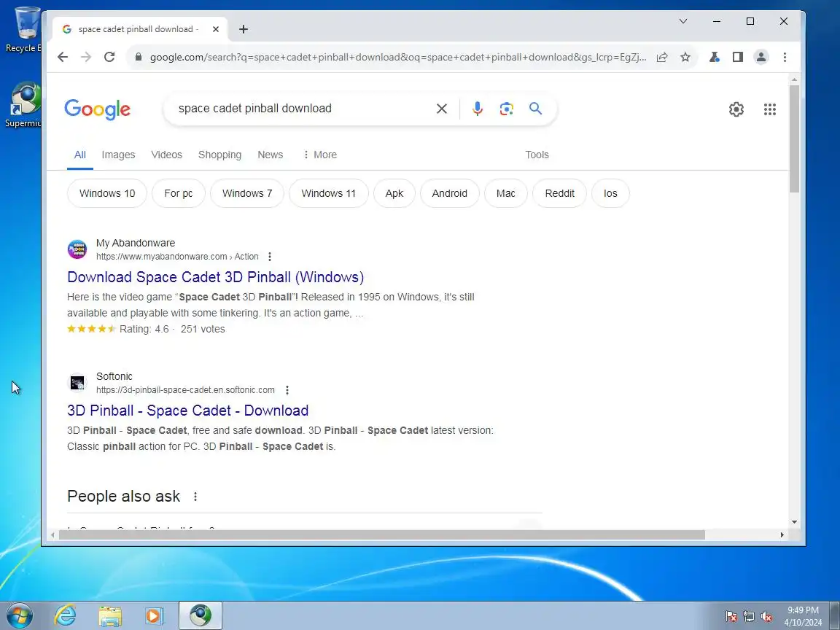View site information padlock icon

pyautogui.click(x=139, y=57)
